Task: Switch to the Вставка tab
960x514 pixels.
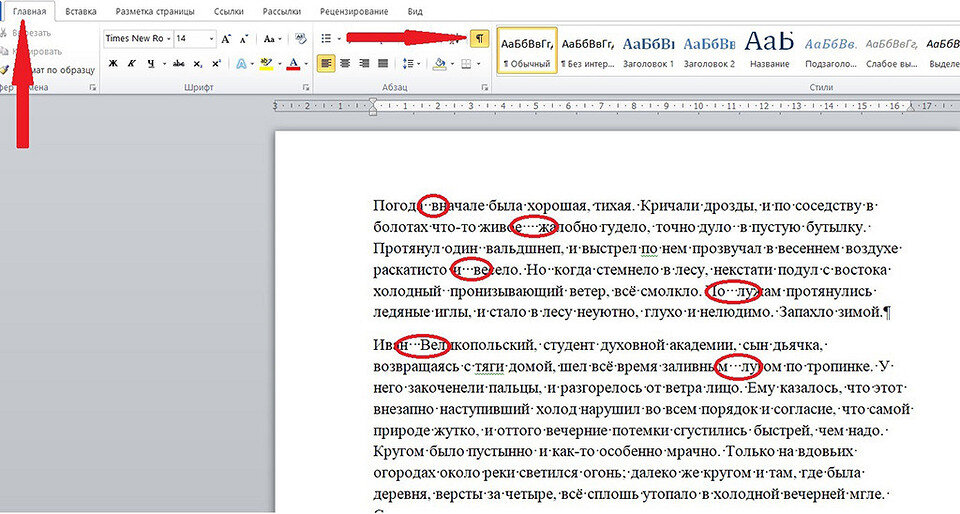Action: [81, 12]
